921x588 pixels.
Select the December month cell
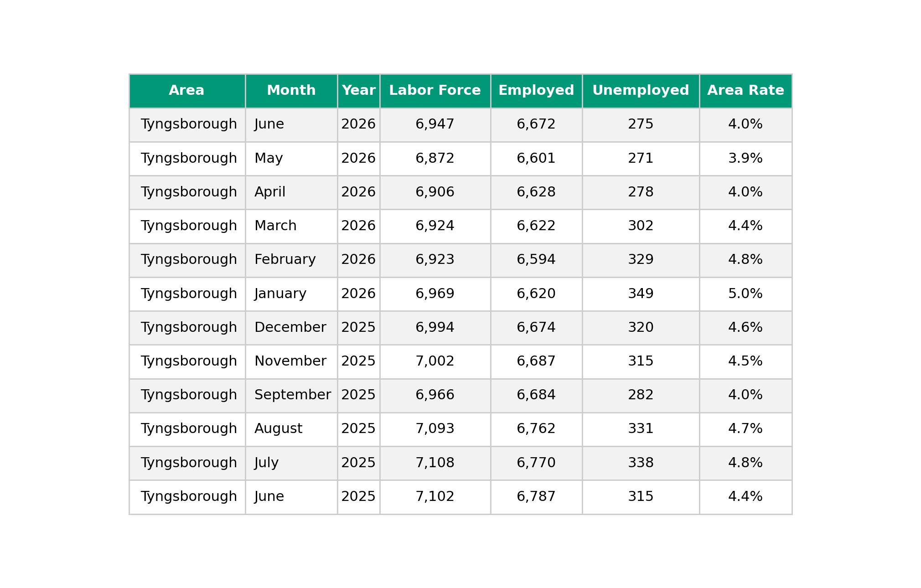tap(291, 328)
